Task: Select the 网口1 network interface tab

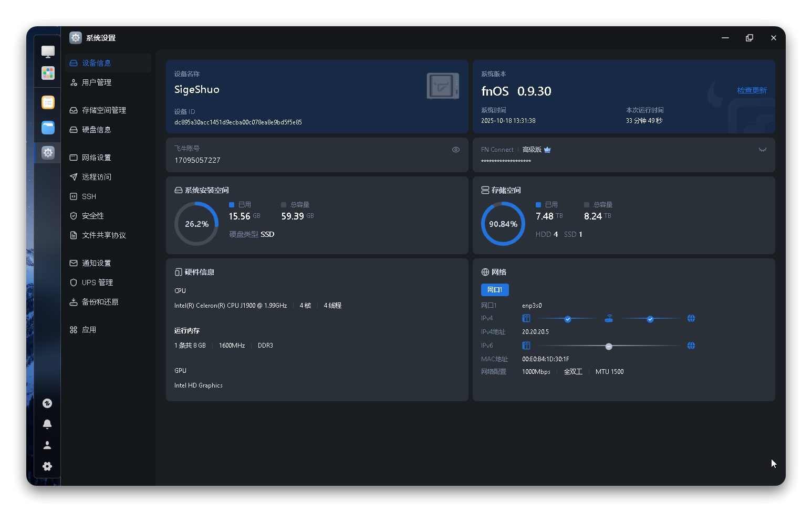Action: click(x=494, y=290)
